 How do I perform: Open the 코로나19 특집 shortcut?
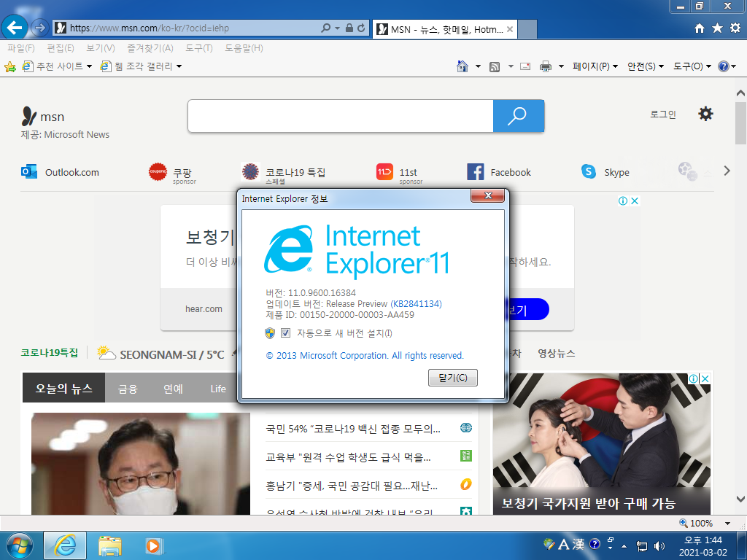(x=283, y=174)
